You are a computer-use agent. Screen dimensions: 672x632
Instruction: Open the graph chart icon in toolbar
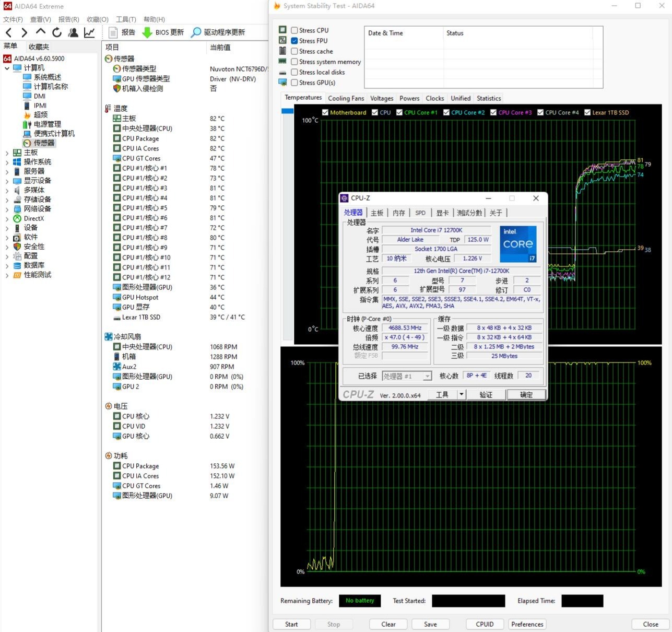point(89,32)
